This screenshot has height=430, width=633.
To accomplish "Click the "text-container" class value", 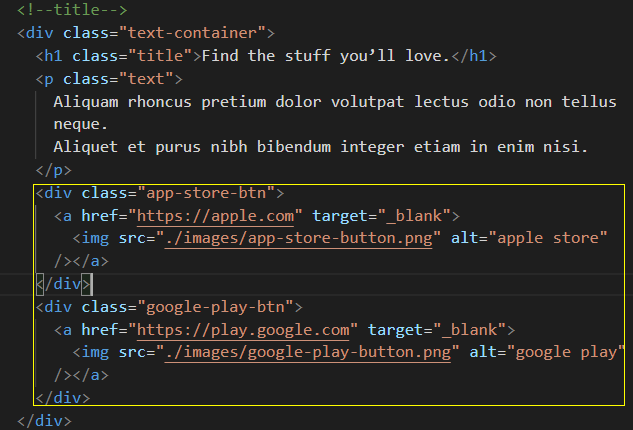I will coord(192,33).
